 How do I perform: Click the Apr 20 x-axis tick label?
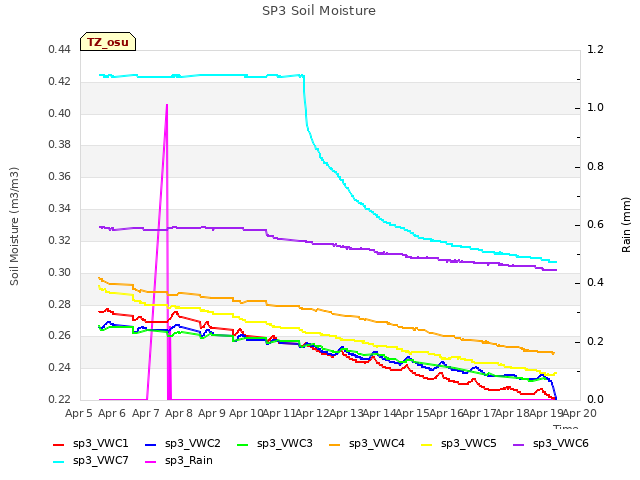580,413
